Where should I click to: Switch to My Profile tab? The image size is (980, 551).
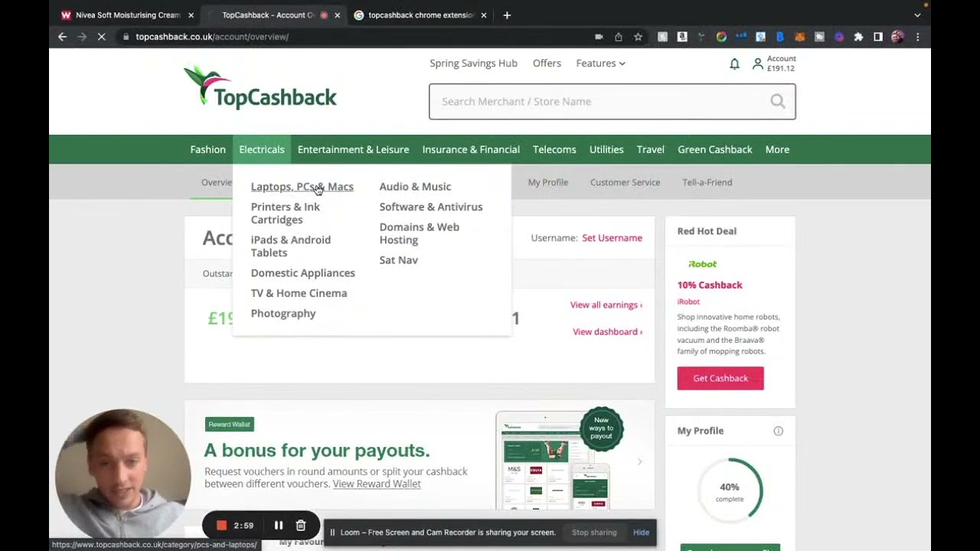coord(547,182)
